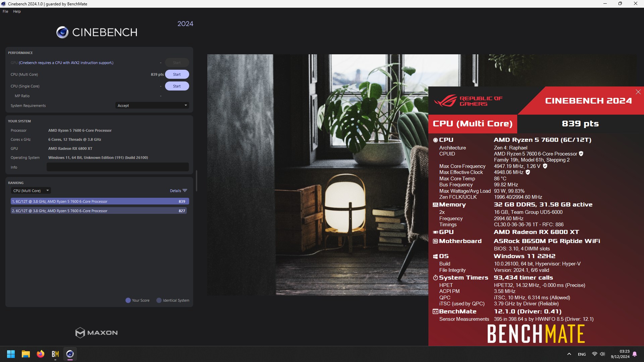Viewport: 644px width, 362px height.
Task: Expand the ranking CPU (Multi Core) dropdown
Action: pyautogui.click(x=31, y=191)
